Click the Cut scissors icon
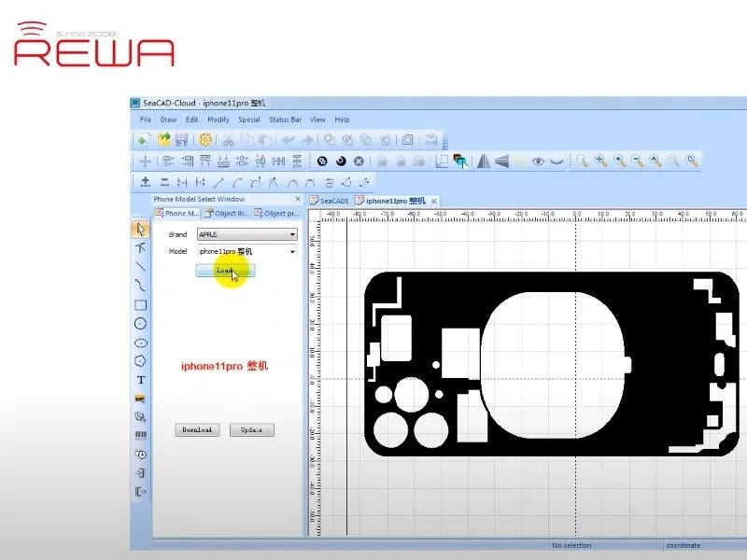 pos(229,139)
